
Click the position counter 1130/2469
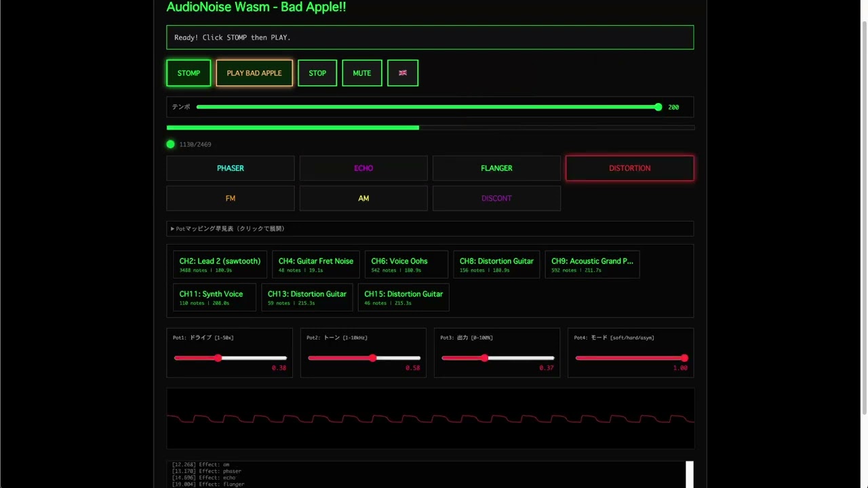pyautogui.click(x=195, y=144)
